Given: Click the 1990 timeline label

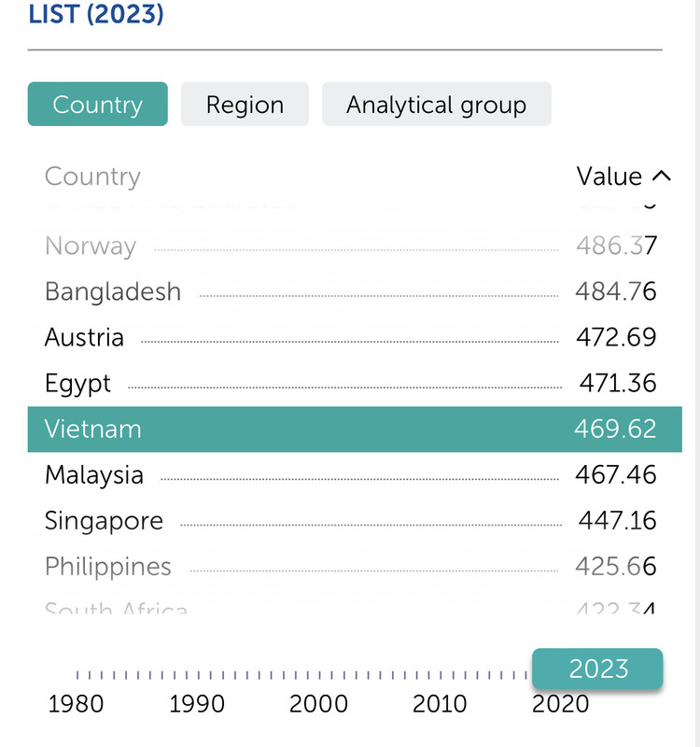Looking at the screenshot, I should point(197,704).
